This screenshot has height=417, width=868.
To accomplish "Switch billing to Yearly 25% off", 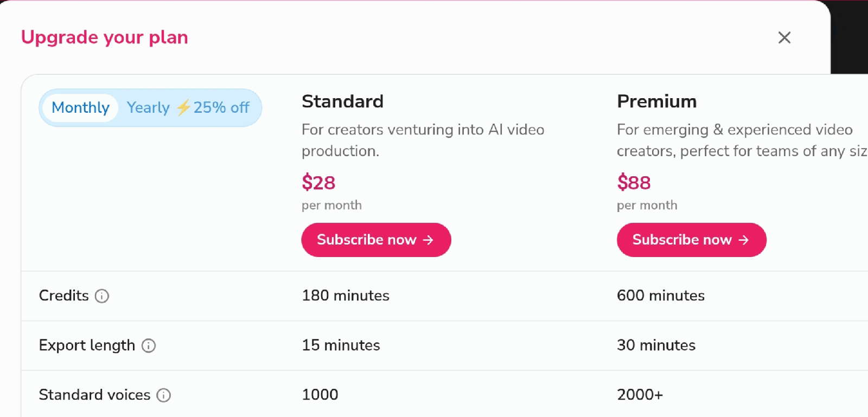I will tap(188, 107).
